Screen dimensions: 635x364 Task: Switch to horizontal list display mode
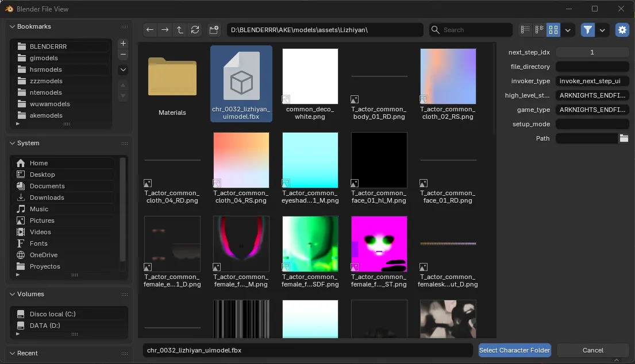coord(539,30)
